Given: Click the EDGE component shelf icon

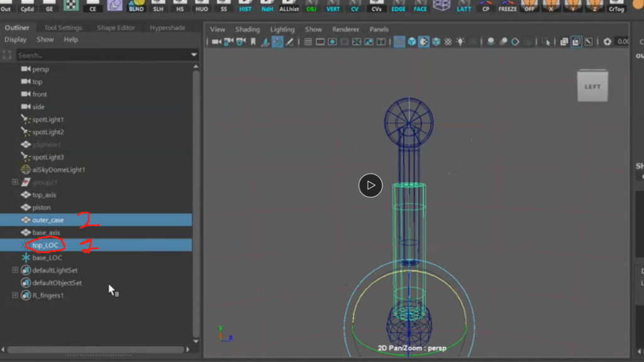Looking at the screenshot, I should (x=398, y=6).
